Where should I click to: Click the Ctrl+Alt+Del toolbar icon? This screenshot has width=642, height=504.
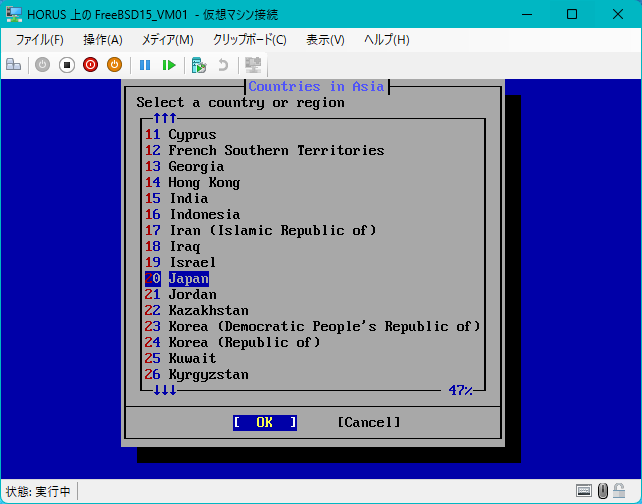[x=14, y=65]
